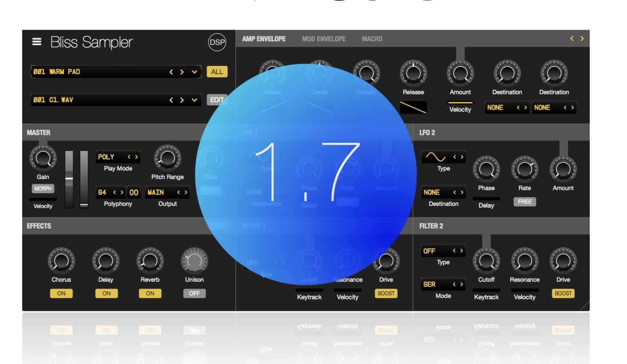Select previous sample for 001 C1.WAV

171,100
